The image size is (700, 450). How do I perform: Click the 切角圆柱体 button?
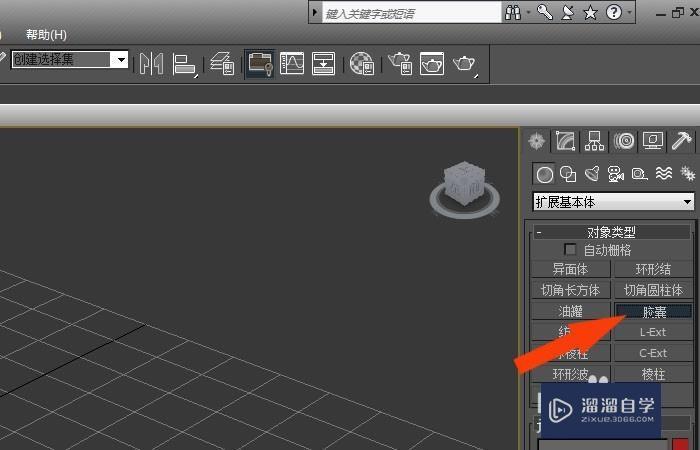coord(653,290)
